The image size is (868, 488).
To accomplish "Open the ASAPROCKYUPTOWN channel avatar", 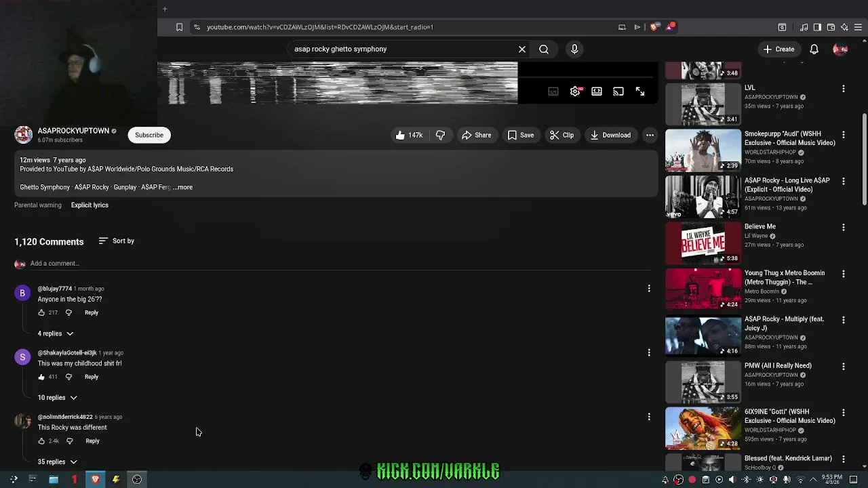I will coord(24,135).
